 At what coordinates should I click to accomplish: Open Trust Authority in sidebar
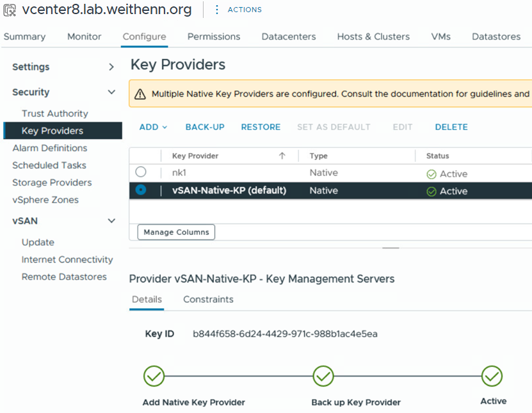(x=55, y=113)
